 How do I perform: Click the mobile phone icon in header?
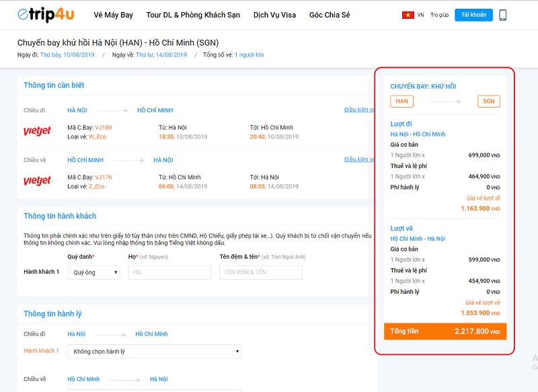[503, 15]
